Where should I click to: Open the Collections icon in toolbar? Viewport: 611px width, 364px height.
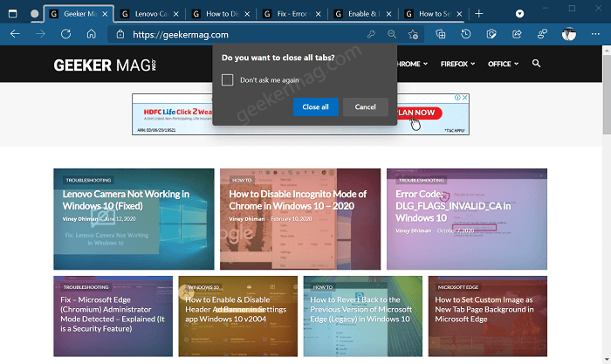(x=440, y=34)
